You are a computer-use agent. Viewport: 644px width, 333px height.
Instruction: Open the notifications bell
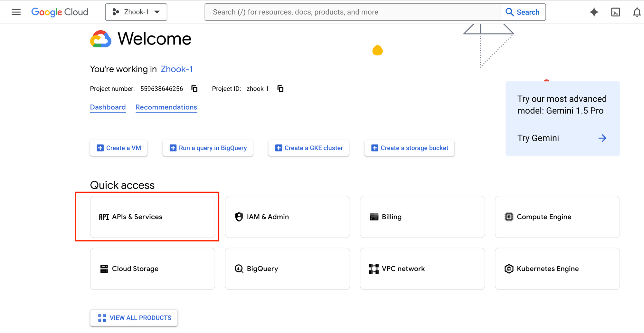637,12
